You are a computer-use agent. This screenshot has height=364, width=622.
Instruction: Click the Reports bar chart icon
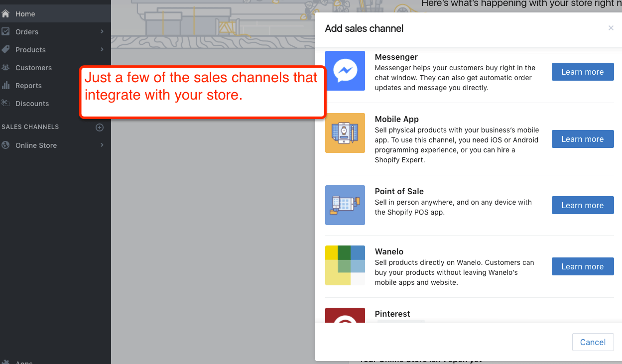pos(5,85)
